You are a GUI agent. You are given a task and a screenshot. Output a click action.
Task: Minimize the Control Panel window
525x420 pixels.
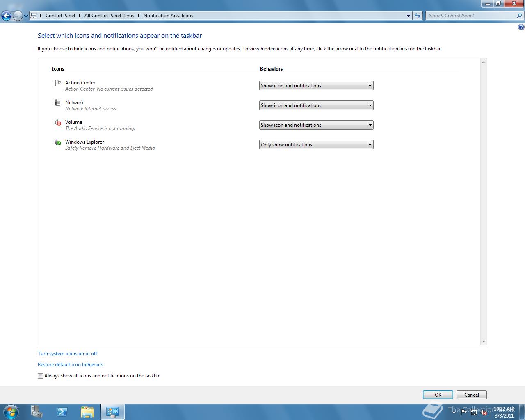click(487, 4)
